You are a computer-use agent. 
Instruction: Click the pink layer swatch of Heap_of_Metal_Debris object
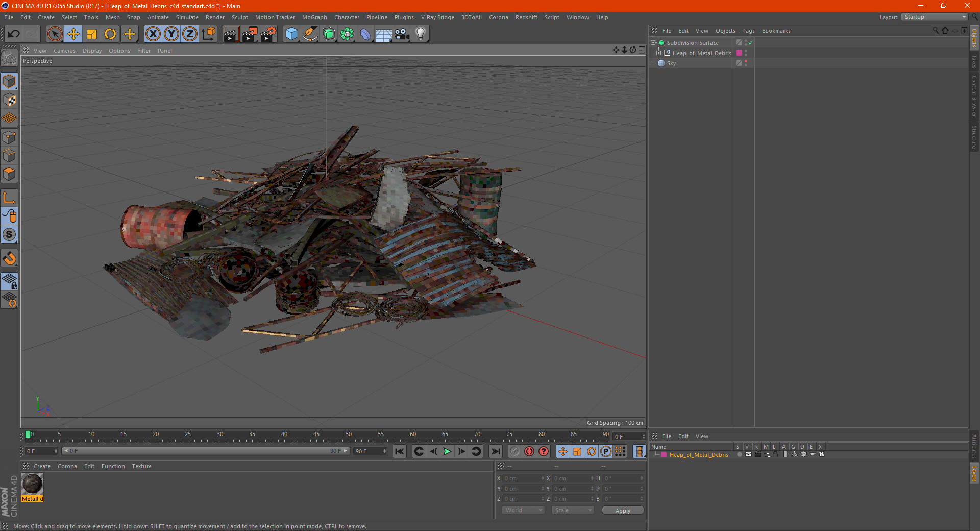point(739,53)
